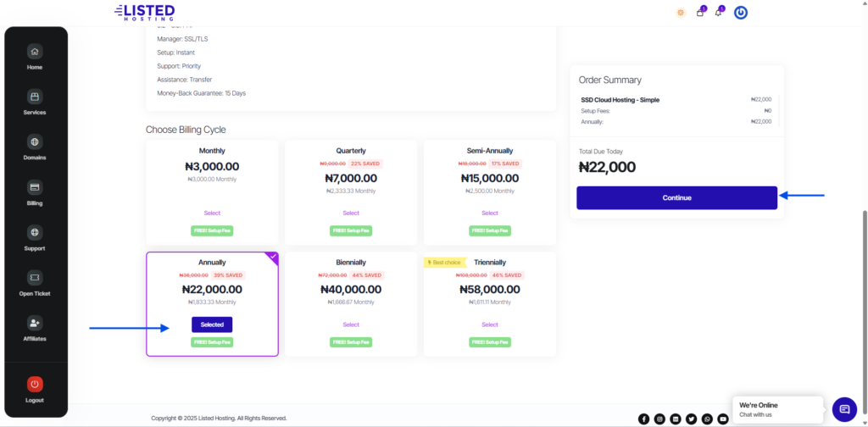Image resolution: width=868 pixels, height=427 pixels.
Task: Choose the Triennially billing plan
Action: tap(490, 324)
